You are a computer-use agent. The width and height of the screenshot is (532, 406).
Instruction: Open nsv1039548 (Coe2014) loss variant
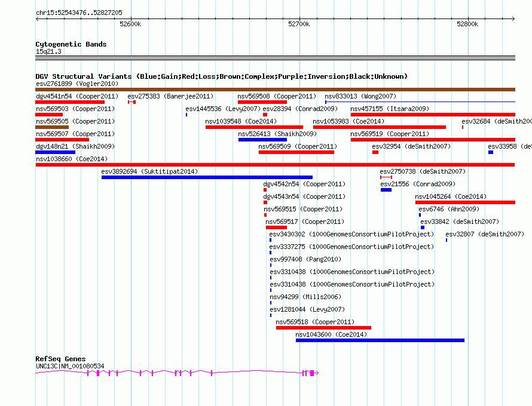coord(241,121)
